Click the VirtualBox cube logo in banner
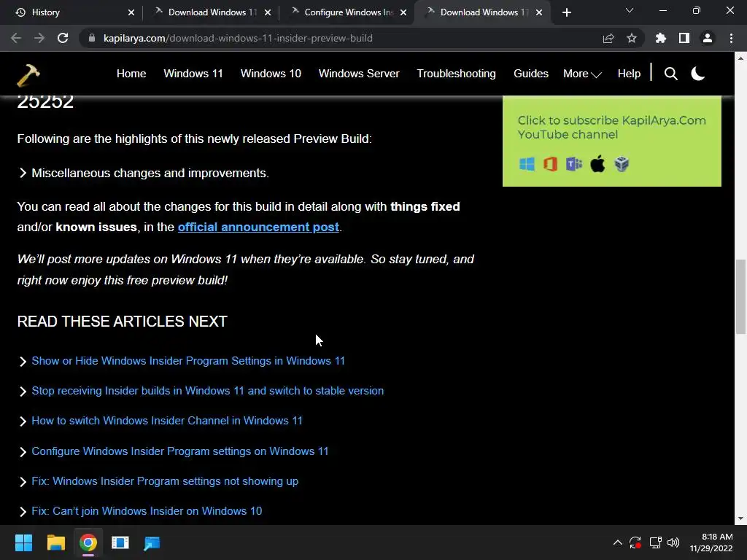Viewport: 747px width, 560px height. pos(622,164)
